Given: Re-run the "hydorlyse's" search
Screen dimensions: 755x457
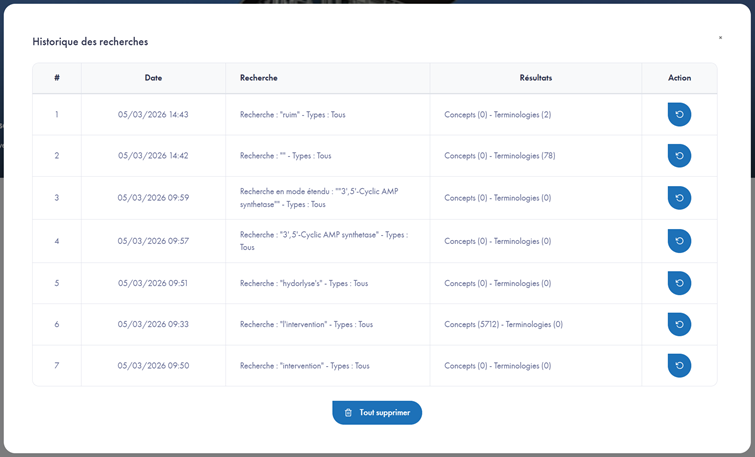Looking at the screenshot, I should [679, 283].
